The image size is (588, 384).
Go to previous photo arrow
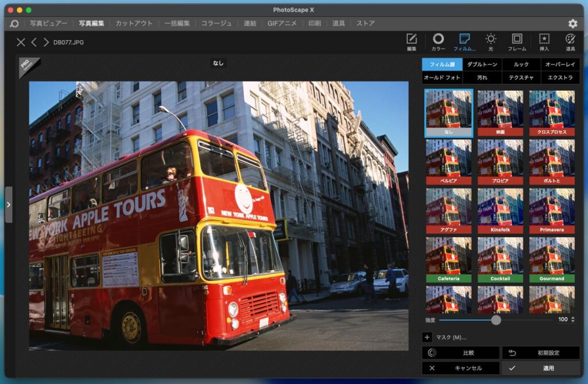pos(34,43)
